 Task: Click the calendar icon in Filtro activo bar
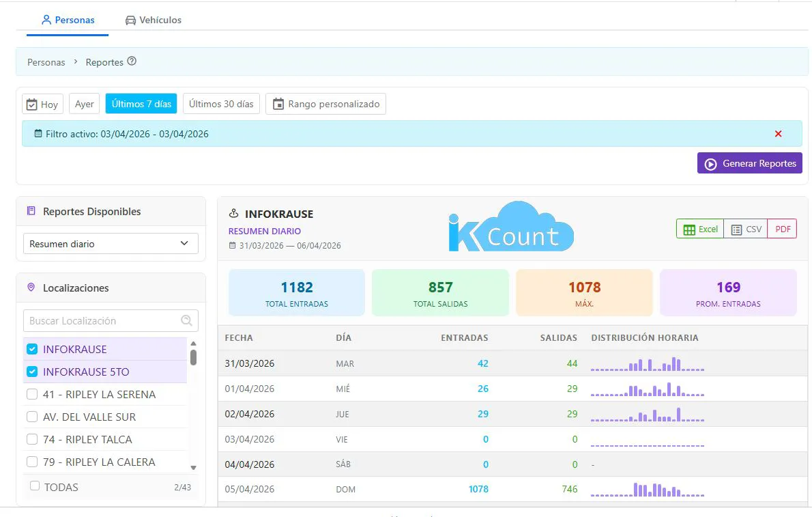38,134
